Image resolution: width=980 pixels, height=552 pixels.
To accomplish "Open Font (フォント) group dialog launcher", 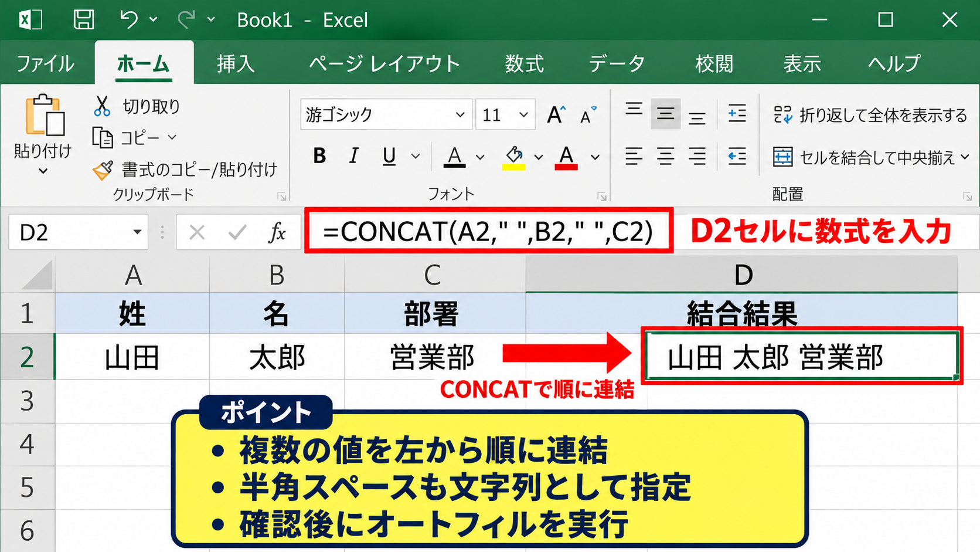I will click(601, 197).
